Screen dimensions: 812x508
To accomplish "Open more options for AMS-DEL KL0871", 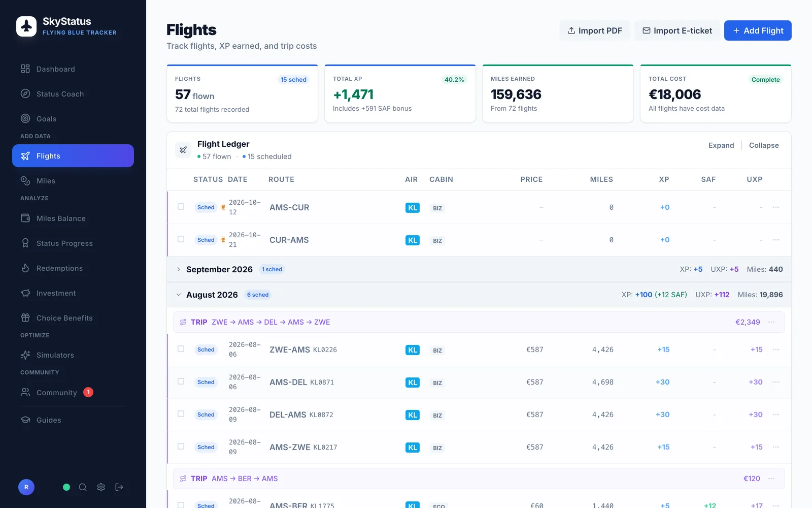I will pyautogui.click(x=776, y=382).
